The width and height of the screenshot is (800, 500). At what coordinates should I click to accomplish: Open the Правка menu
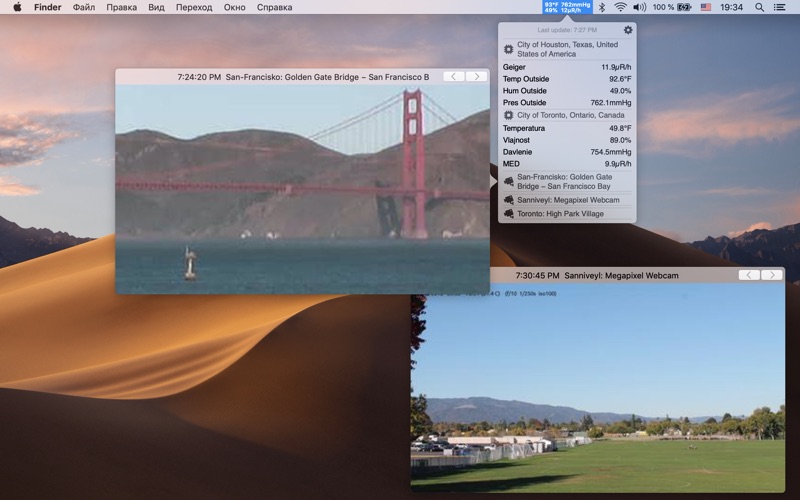(121, 7)
